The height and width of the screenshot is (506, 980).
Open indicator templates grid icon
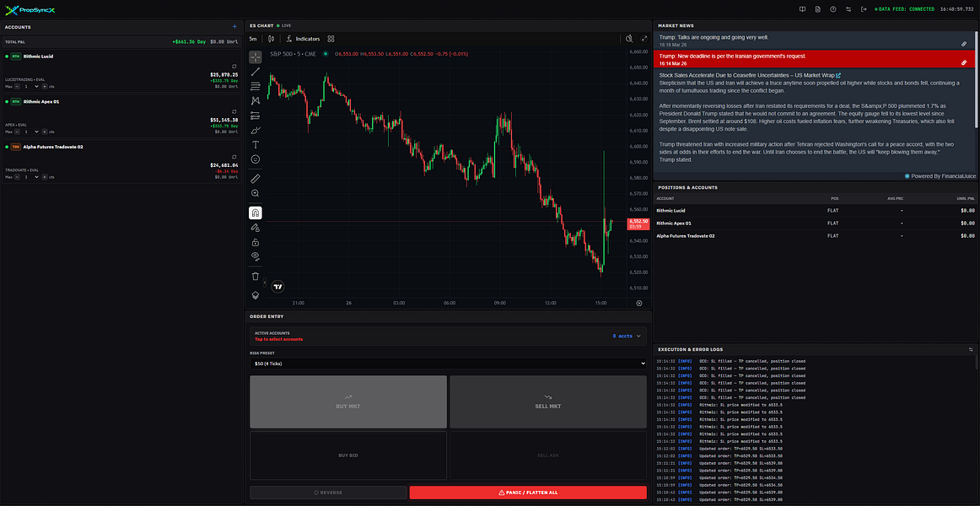pyautogui.click(x=331, y=39)
